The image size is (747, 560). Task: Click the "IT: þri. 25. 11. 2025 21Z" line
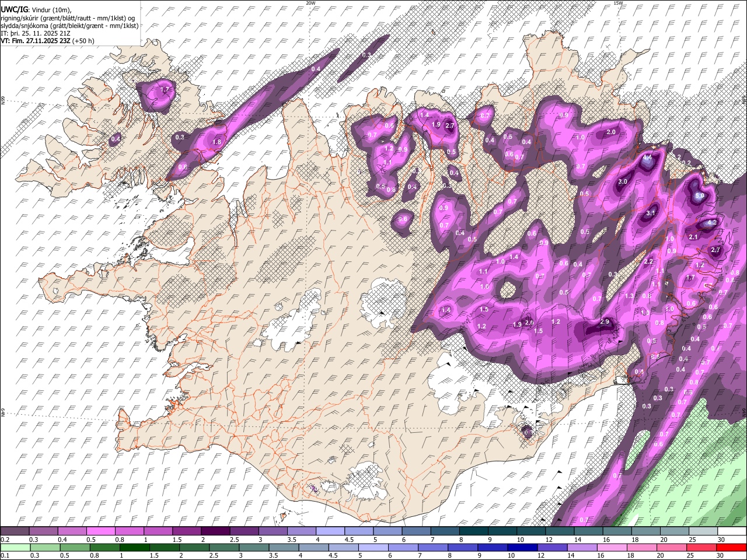pos(37,33)
